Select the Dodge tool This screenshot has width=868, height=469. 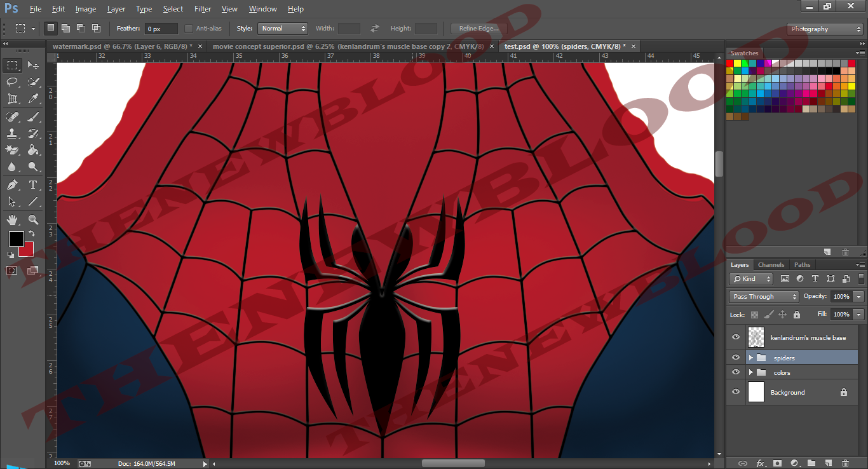pos(33,167)
